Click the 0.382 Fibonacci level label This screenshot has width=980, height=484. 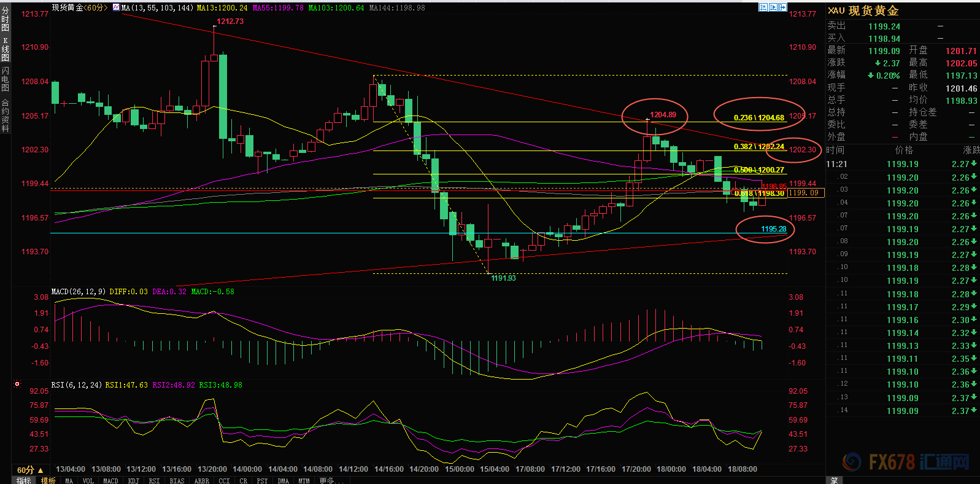(x=759, y=147)
